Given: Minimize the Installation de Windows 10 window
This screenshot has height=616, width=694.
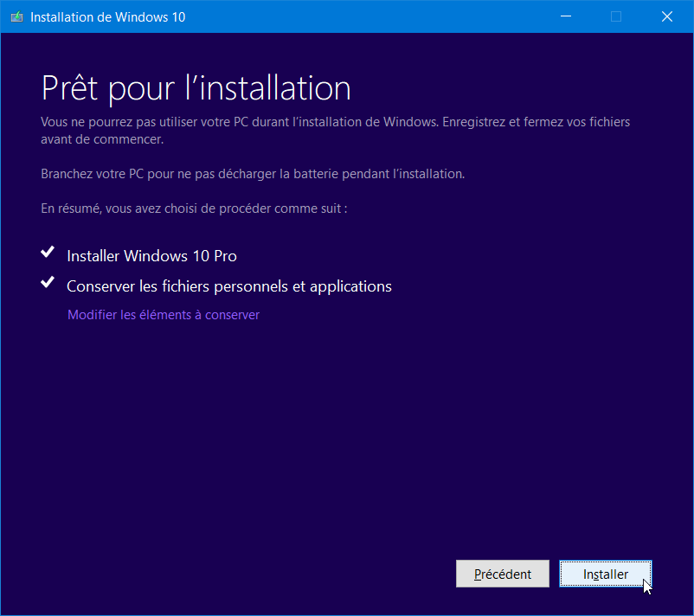Looking at the screenshot, I should point(566,16).
